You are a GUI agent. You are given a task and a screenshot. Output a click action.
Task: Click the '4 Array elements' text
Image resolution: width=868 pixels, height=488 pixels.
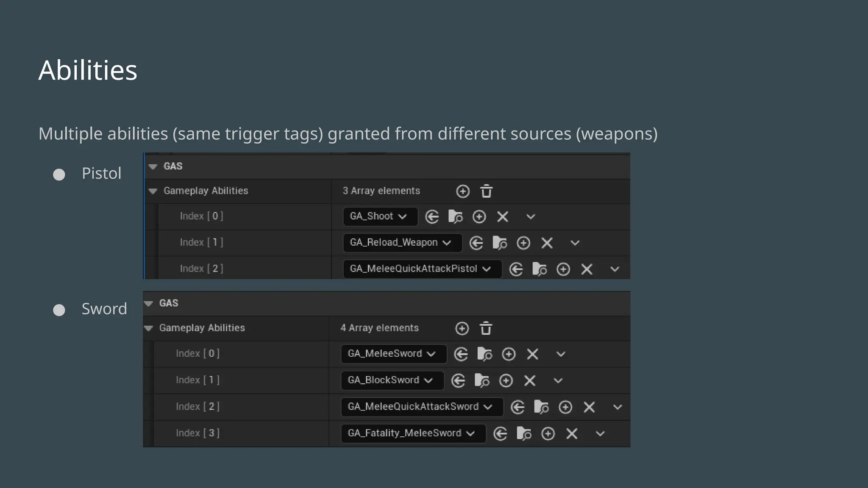(380, 328)
